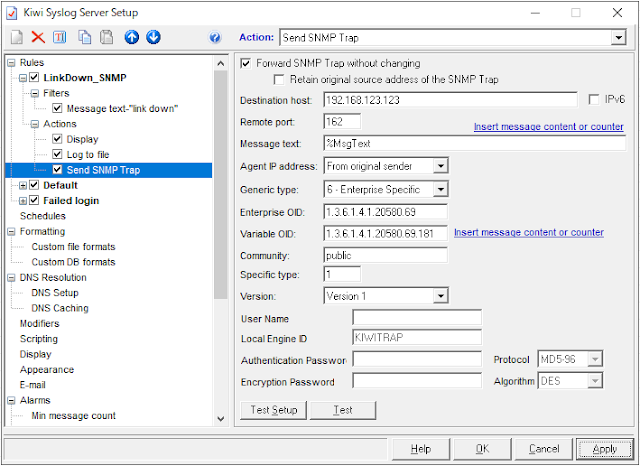Click the Test button
Image resolution: width=640 pixels, height=466 pixels.
343,410
